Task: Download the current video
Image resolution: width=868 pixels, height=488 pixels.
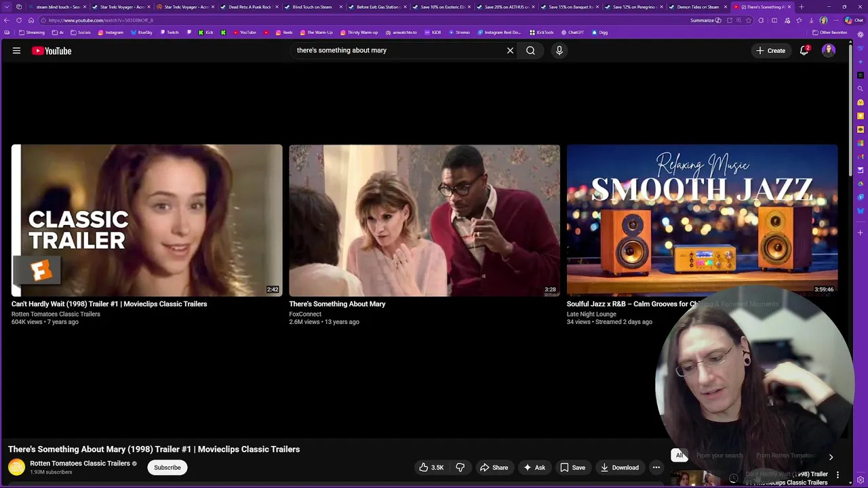Action: (x=619, y=467)
